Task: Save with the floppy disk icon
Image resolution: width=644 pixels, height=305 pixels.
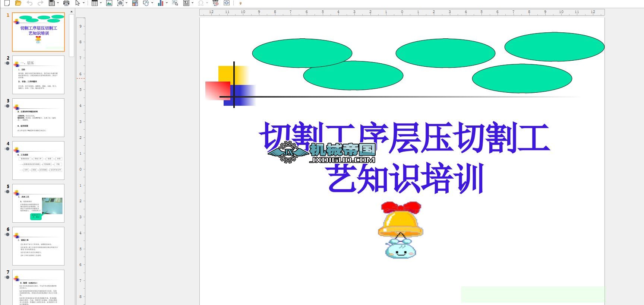Action: pyautogui.click(x=52, y=3)
